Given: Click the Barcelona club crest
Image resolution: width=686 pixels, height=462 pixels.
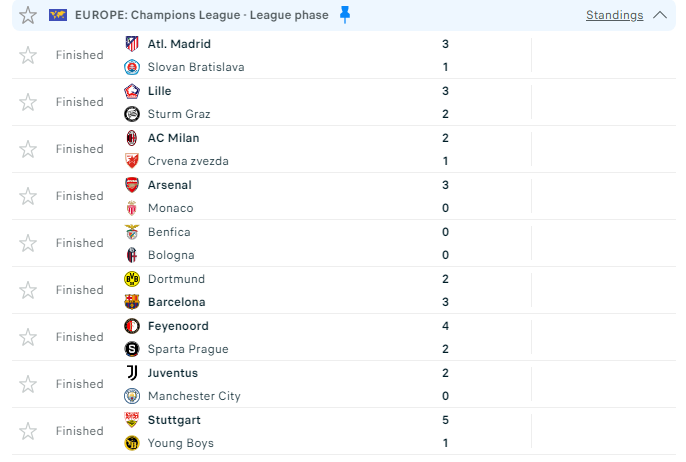Looking at the screenshot, I should click(132, 302).
